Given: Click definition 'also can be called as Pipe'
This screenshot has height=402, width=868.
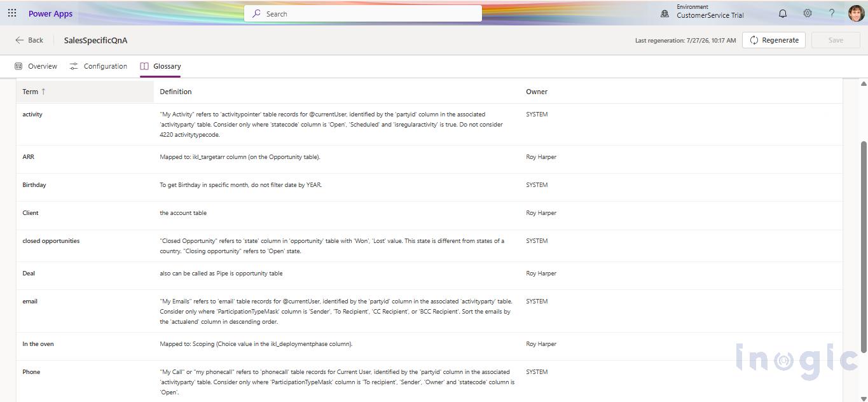Looking at the screenshot, I should 221,274.
